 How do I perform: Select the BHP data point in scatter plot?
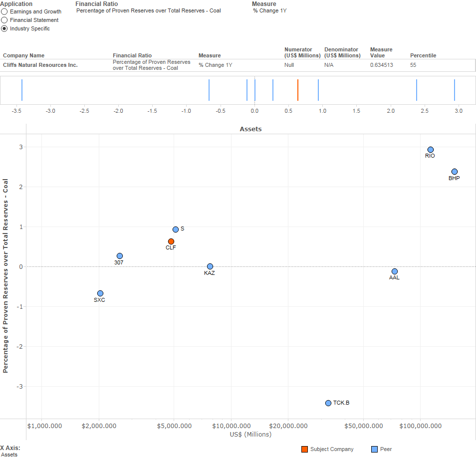click(x=455, y=172)
